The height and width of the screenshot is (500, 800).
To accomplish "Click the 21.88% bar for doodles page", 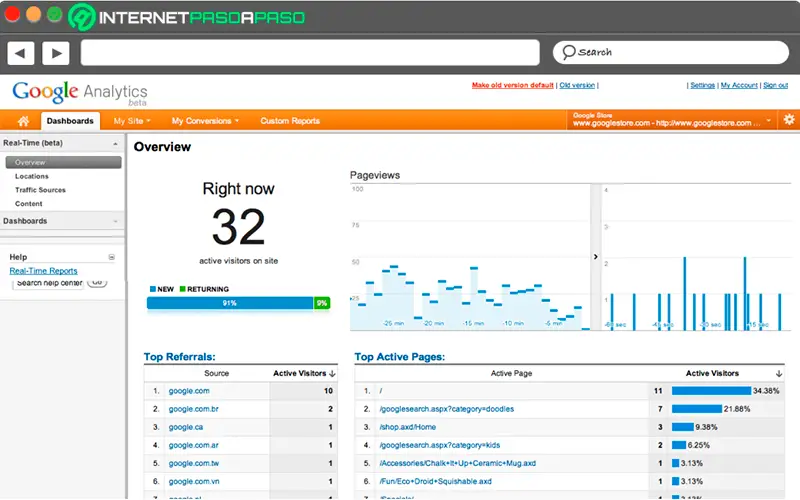I will click(x=697, y=409).
